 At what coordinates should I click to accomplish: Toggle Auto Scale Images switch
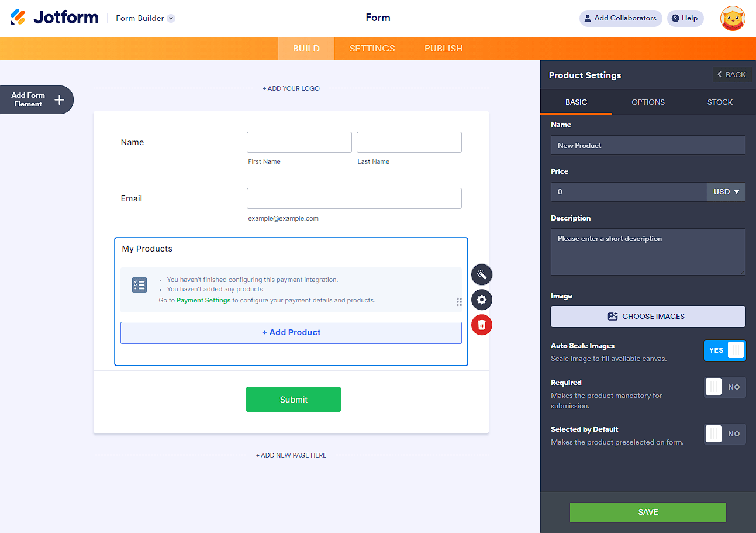(x=724, y=350)
